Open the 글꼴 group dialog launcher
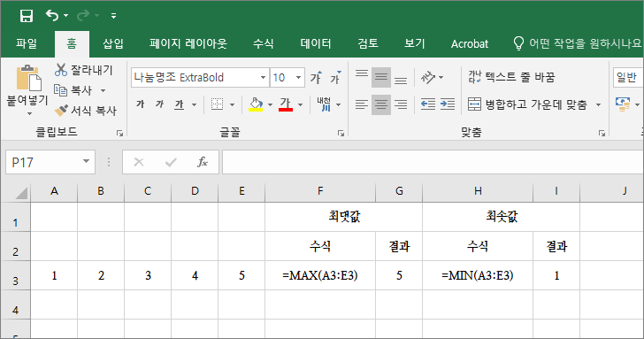The image size is (644, 339). tap(341, 133)
